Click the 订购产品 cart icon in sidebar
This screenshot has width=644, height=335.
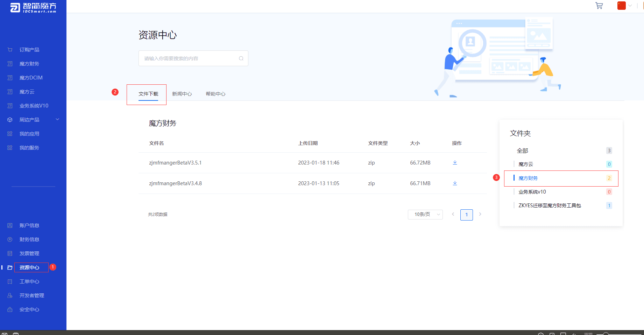click(x=10, y=50)
